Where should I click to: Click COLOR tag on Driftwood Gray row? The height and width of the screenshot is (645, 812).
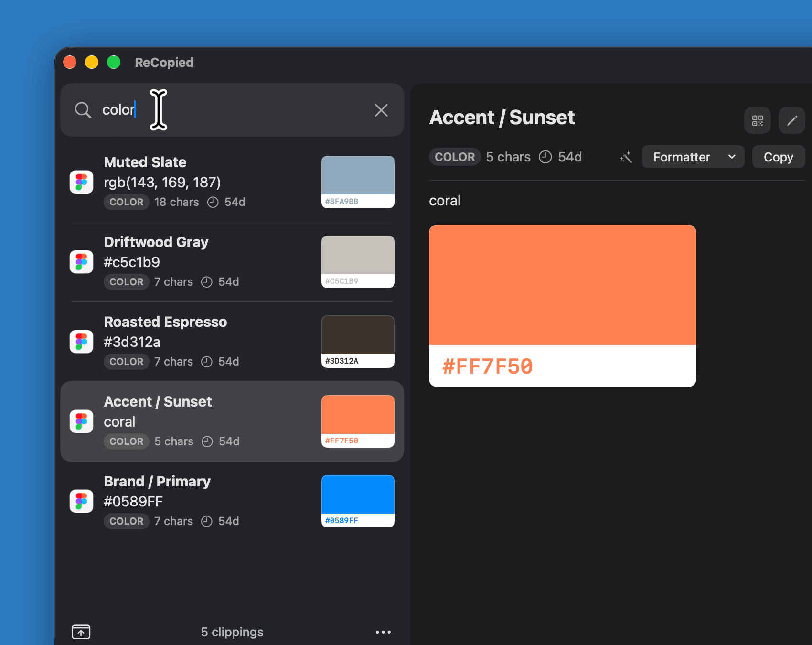point(127,282)
